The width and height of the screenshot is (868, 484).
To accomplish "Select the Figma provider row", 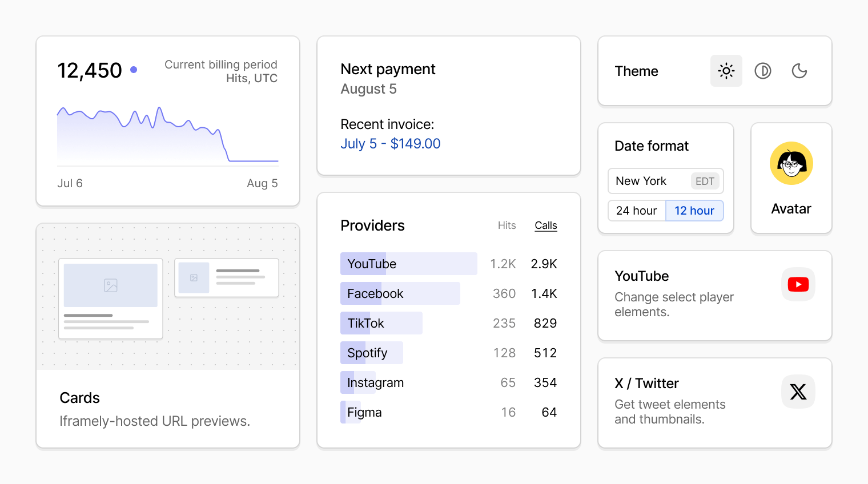I will pyautogui.click(x=449, y=412).
